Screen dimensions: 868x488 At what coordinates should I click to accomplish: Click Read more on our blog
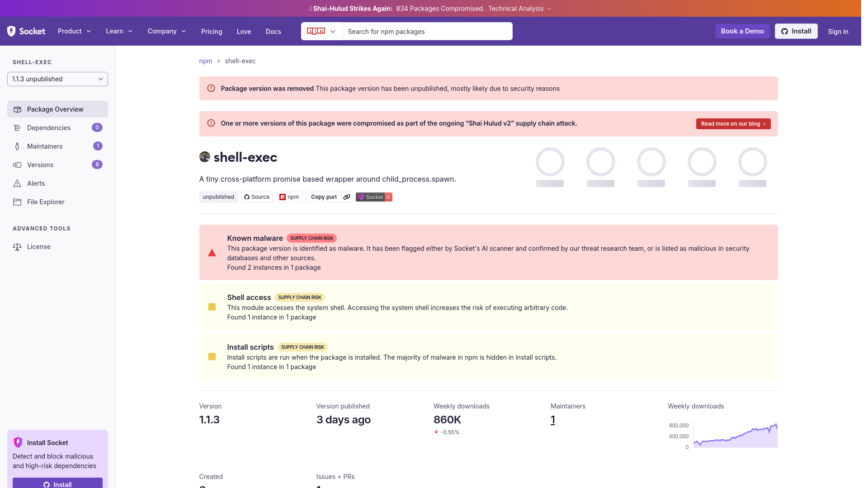coord(733,123)
